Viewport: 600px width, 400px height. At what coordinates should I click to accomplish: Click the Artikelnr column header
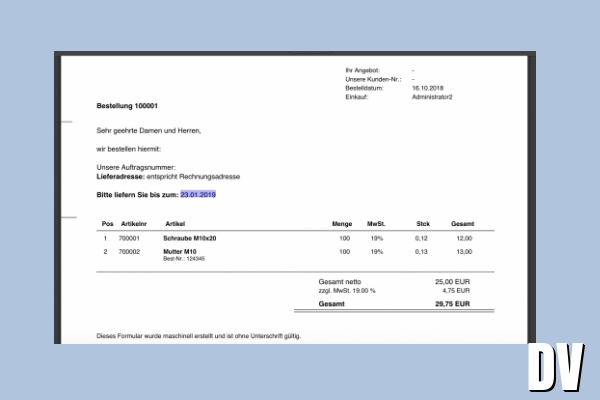point(134,223)
